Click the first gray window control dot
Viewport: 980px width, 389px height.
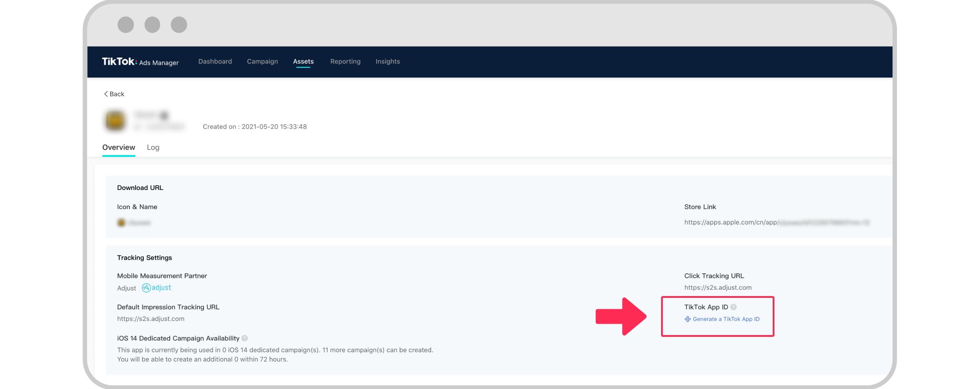[126, 24]
